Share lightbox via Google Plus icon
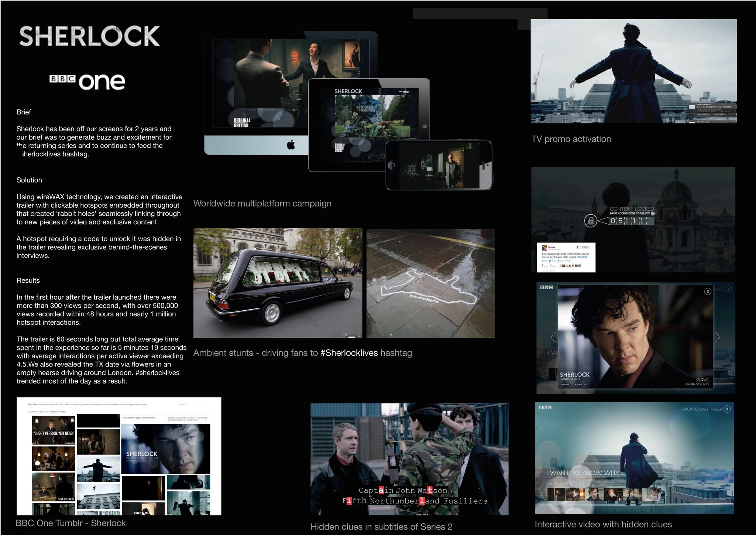756x535 pixels. pos(707,380)
